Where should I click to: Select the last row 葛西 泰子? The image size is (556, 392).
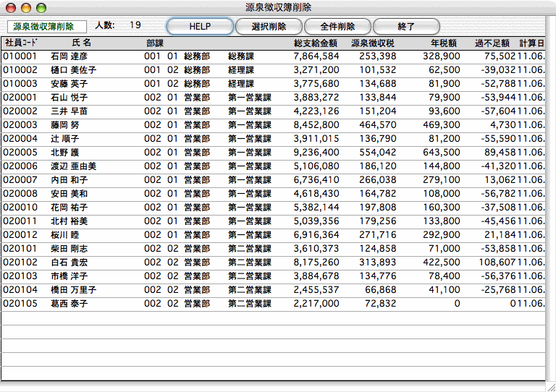[x=69, y=304]
